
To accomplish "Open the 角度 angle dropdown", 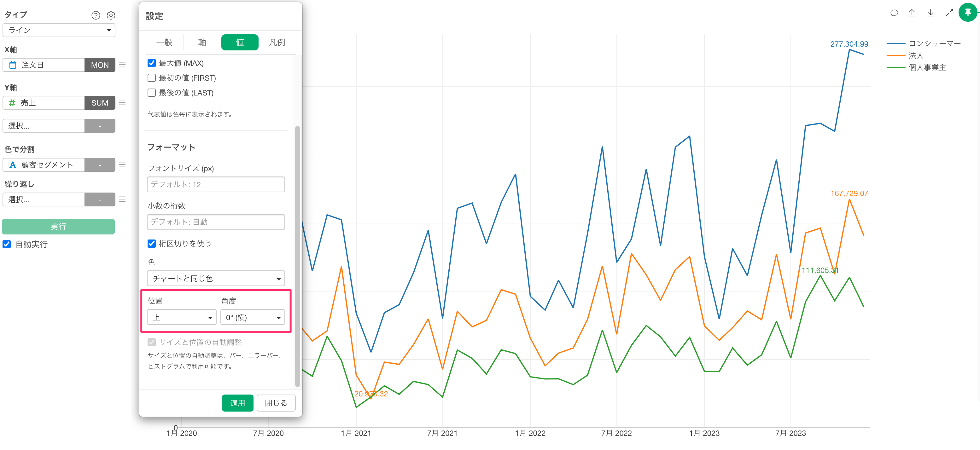I will point(252,317).
